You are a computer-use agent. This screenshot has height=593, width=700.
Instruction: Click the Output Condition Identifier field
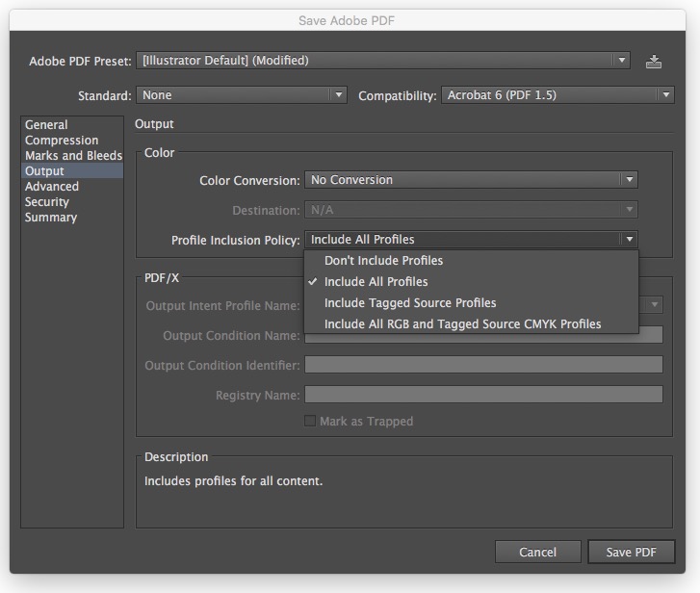(x=483, y=365)
